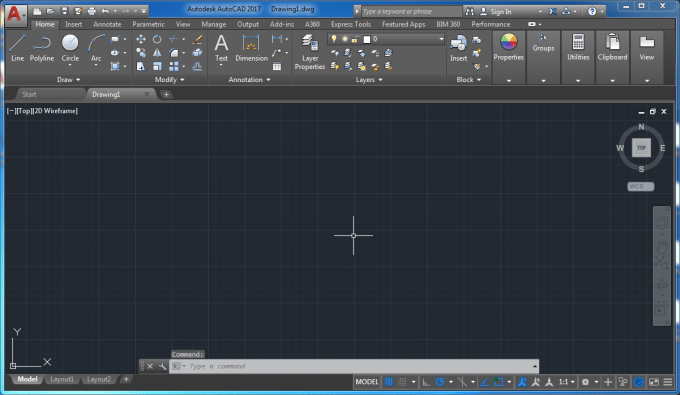Click the Plot printer icon
Image resolution: width=680 pixels, height=395 pixels.
click(92, 11)
